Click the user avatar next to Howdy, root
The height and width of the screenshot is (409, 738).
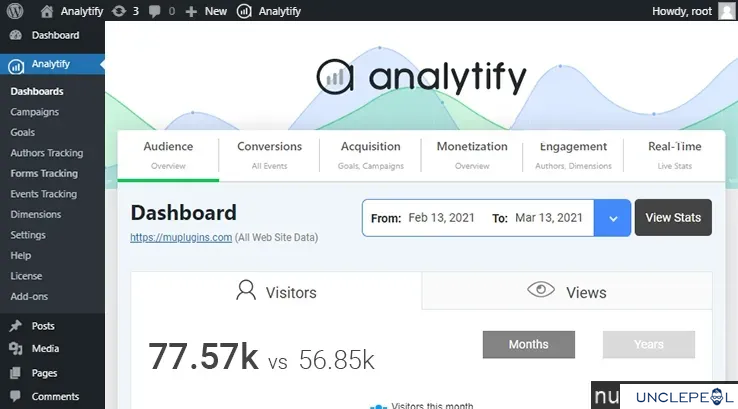[726, 11]
